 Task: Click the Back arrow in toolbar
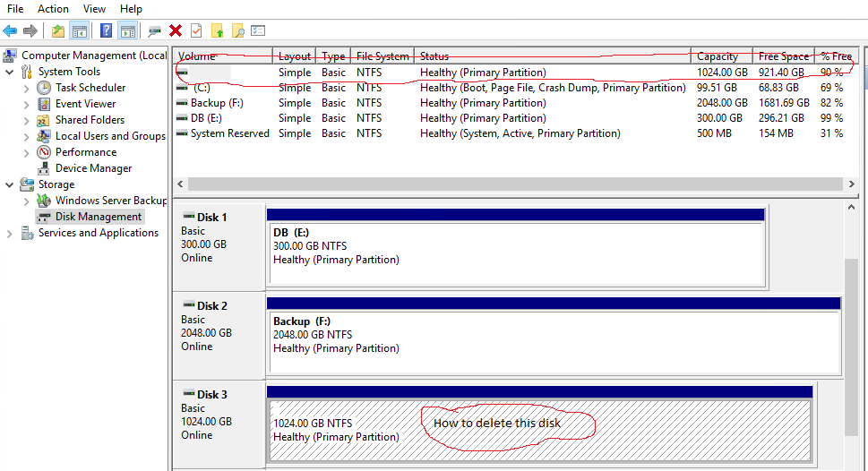point(10,30)
